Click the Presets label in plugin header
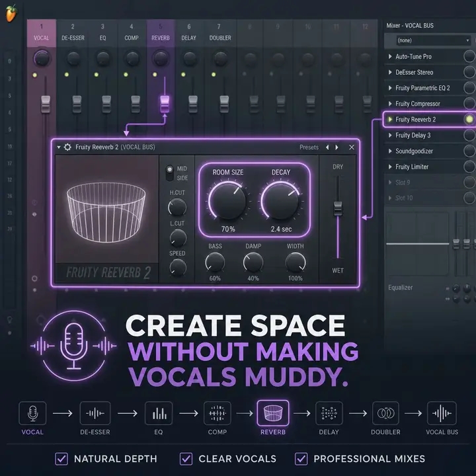Image resolution: width=476 pixels, height=476 pixels. tap(309, 147)
